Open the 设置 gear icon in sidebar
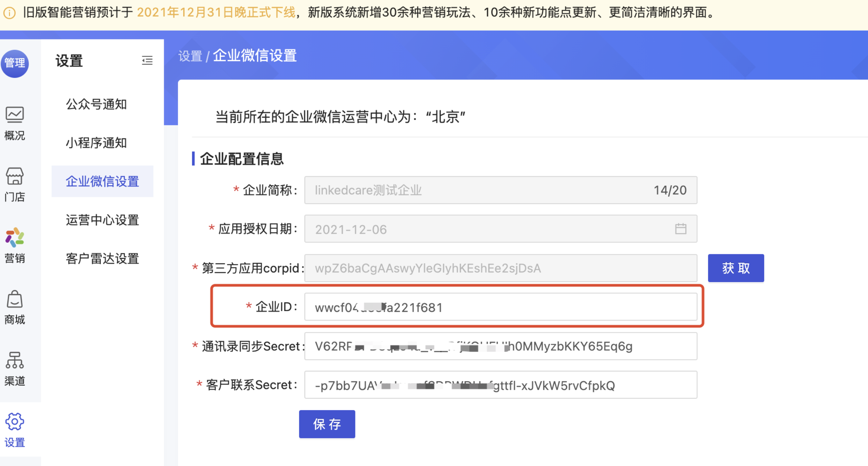Screen dimensions: 868x466 coord(15,422)
